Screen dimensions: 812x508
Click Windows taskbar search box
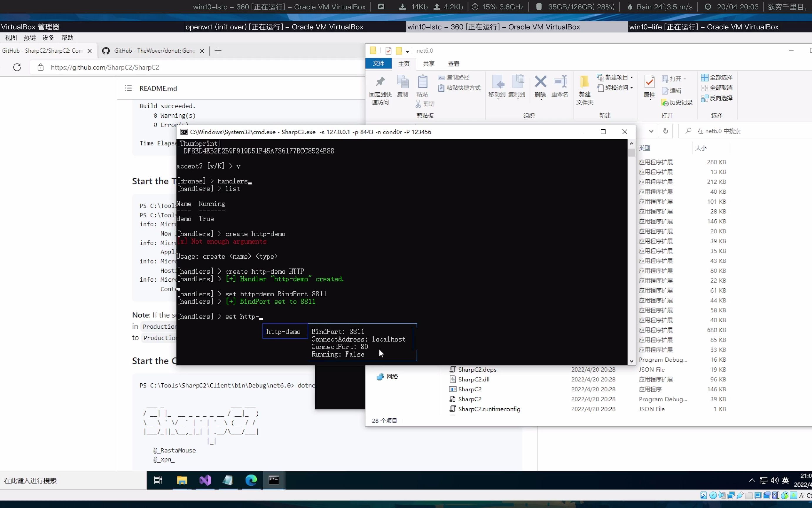pyautogui.click(x=73, y=481)
